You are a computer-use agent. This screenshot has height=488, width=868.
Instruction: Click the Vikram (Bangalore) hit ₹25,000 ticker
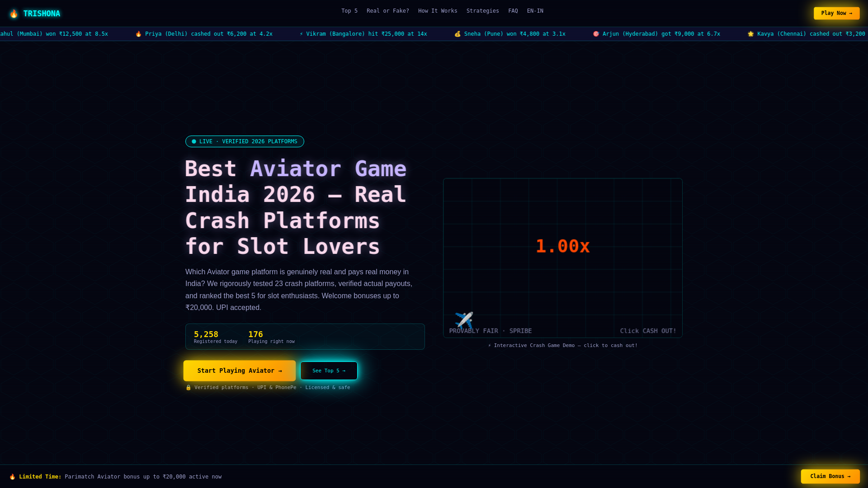click(367, 34)
